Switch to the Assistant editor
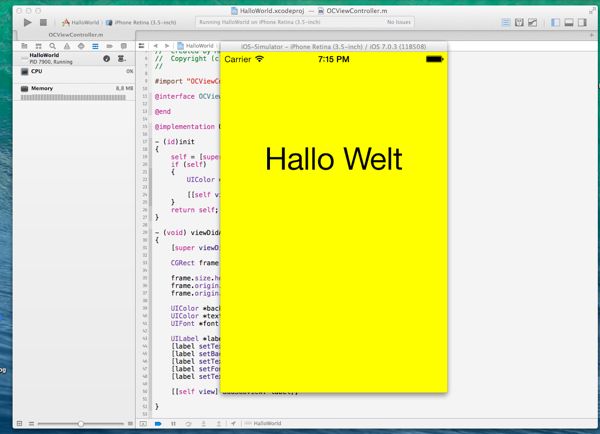Image resolution: width=600 pixels, height=434 pixels. [519, 23]
